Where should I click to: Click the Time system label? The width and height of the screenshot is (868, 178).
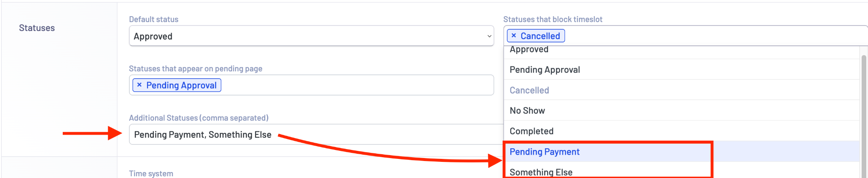[x=151, y=173]
